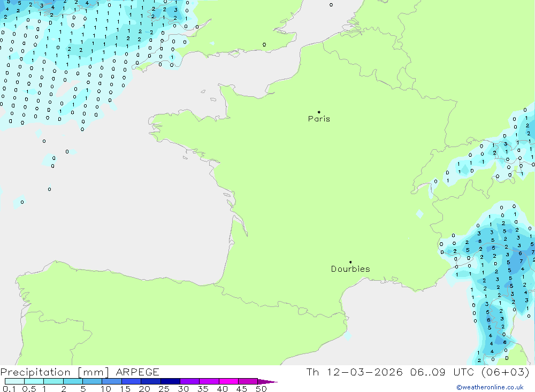Viewport: 535px width, 392px height.
Task: Click the '50' legend scale value
Action: click(x=261, y=389)
